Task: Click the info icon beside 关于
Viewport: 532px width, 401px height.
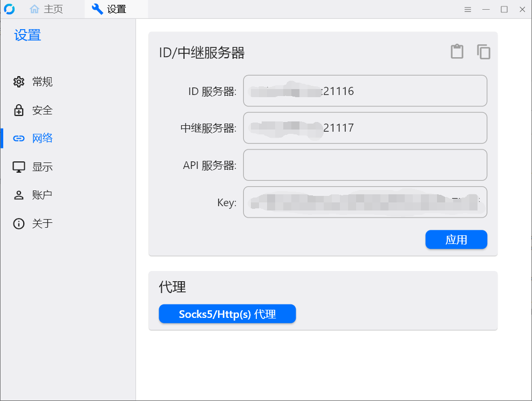Action: [x=19, y=223]
